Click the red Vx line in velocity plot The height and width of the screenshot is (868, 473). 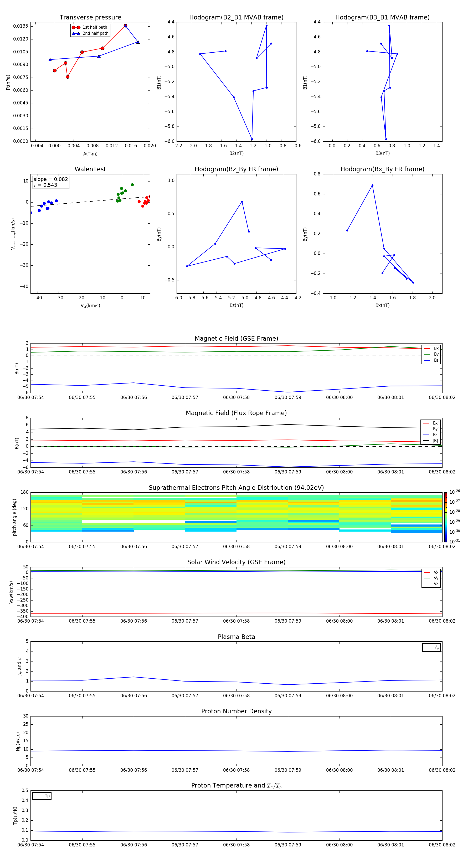236,613
